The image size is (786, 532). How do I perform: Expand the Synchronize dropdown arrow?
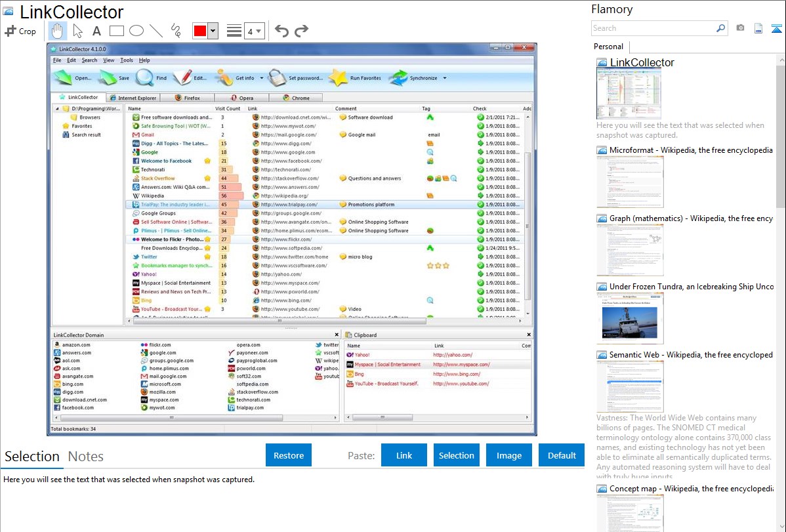(445, 78)
